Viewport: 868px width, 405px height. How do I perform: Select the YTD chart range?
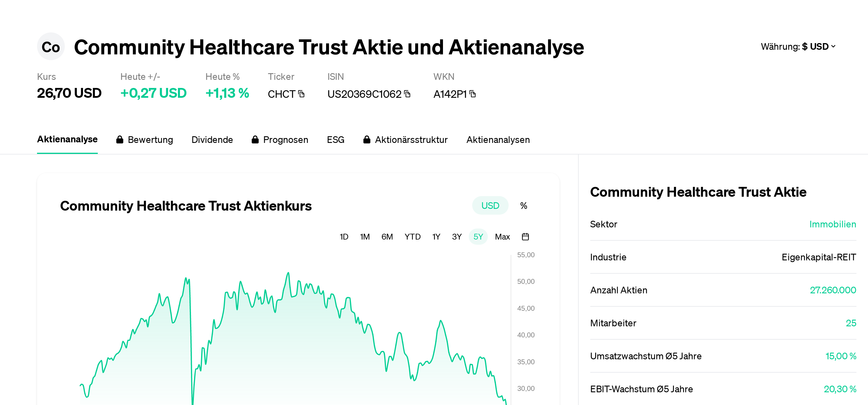(412, 237)
